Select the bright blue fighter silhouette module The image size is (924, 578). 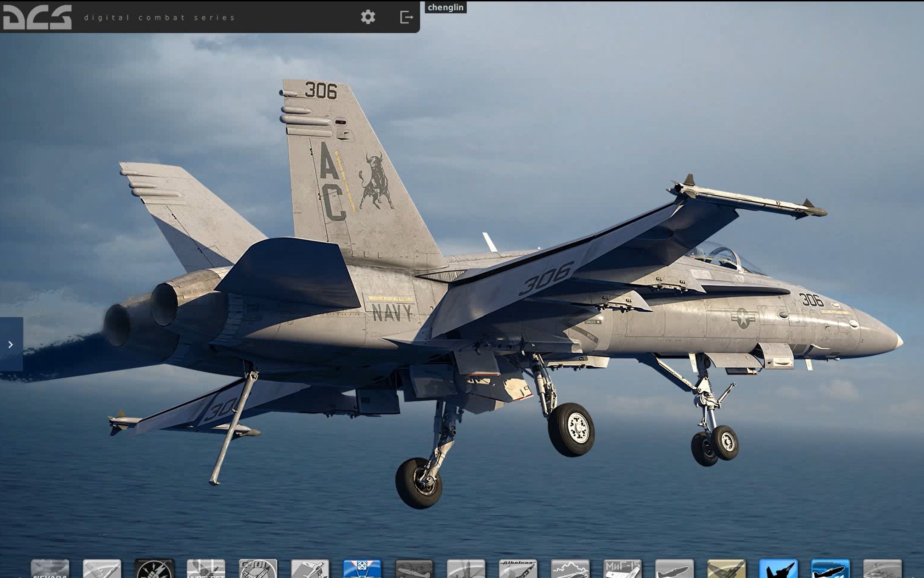[x=778, y=569]
